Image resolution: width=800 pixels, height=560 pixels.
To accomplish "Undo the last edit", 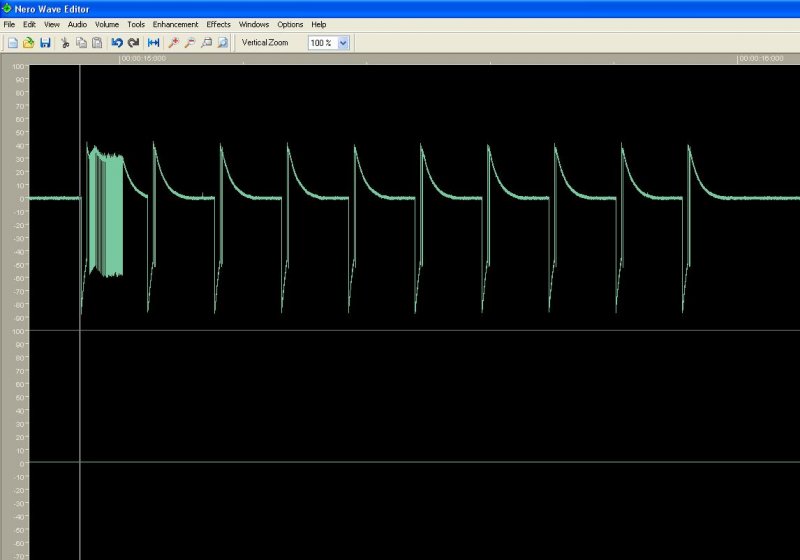I will 117,43.
